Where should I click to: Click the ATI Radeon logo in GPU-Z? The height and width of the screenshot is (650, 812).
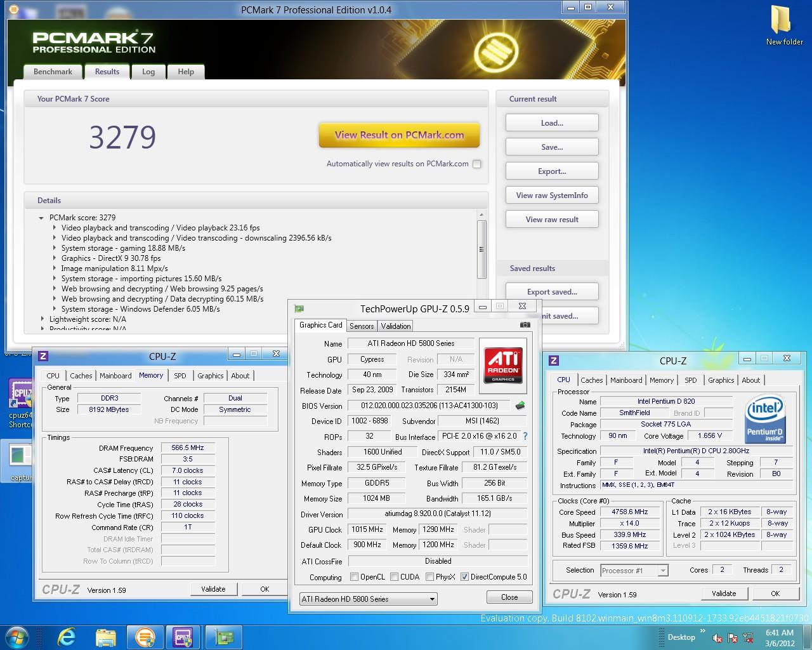tap(503, 364)
